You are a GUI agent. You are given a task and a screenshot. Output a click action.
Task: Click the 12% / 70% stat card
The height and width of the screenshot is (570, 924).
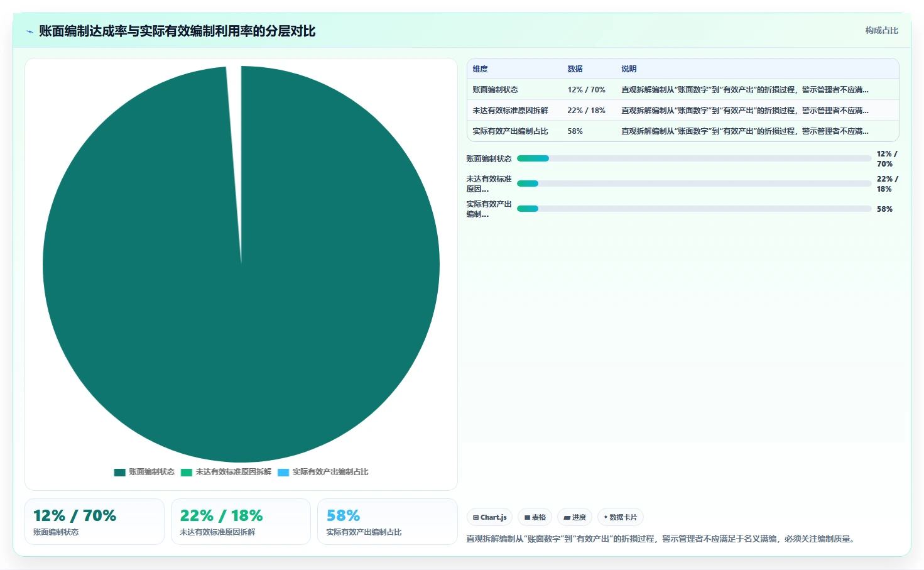(x=94, y=522)
